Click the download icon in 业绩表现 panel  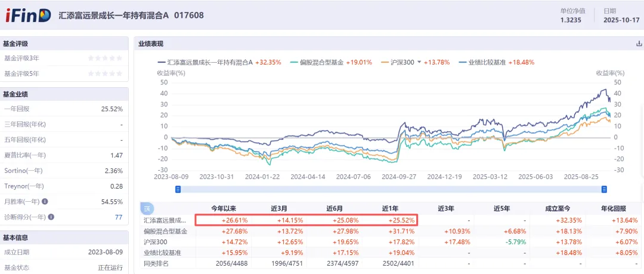pyautogui.click(x=639, y=44)
